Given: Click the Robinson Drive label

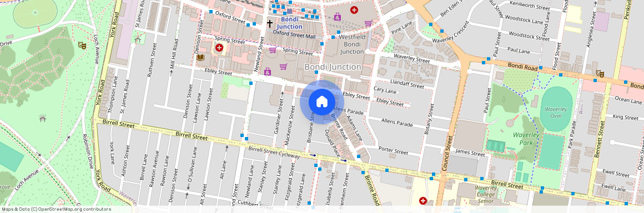Looking at the screenshot, I should [x=88, y=152].
